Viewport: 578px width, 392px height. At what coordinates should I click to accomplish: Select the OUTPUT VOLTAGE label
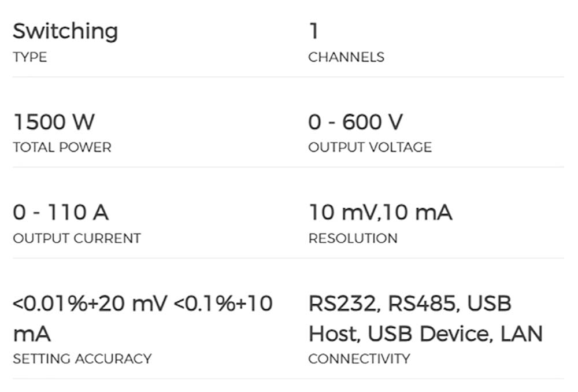click(370, 147)
